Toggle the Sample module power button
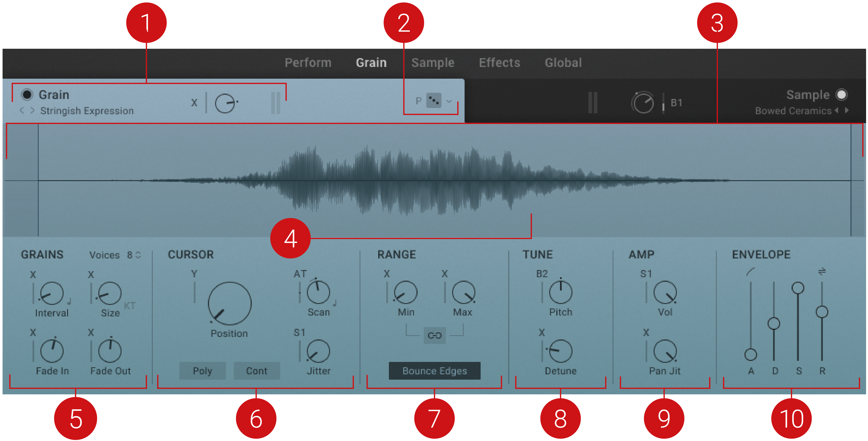 [x=841, y=95]
